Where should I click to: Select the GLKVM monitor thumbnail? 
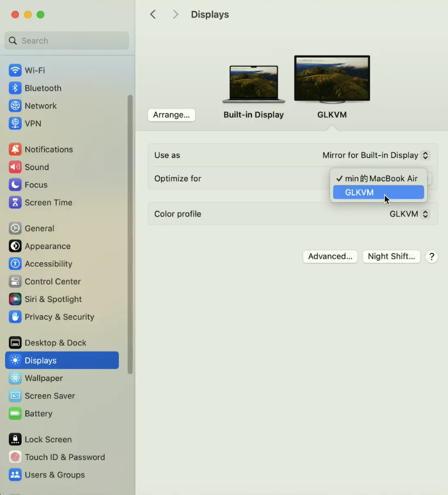tap(332, 79)
